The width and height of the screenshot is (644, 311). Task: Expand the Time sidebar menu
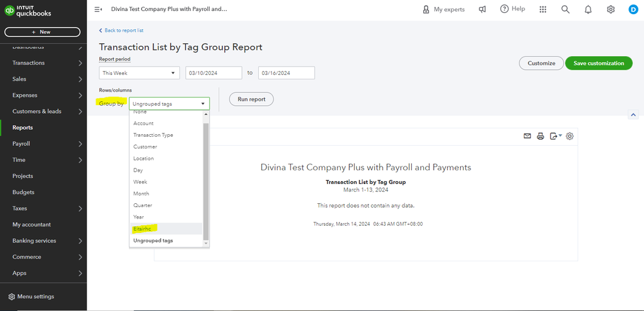[43, 160]
